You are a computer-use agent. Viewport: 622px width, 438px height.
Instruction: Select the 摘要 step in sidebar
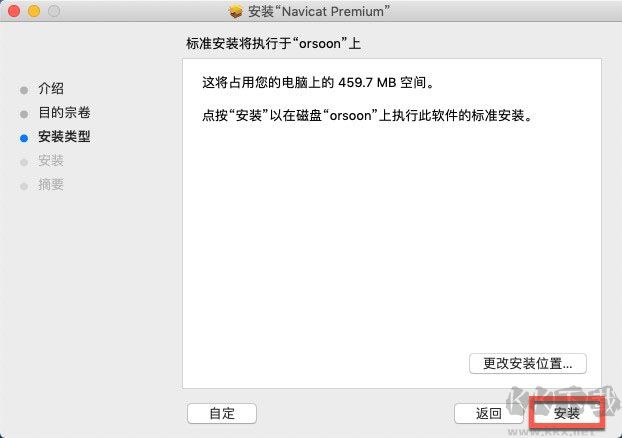click(x=51, y=184)
